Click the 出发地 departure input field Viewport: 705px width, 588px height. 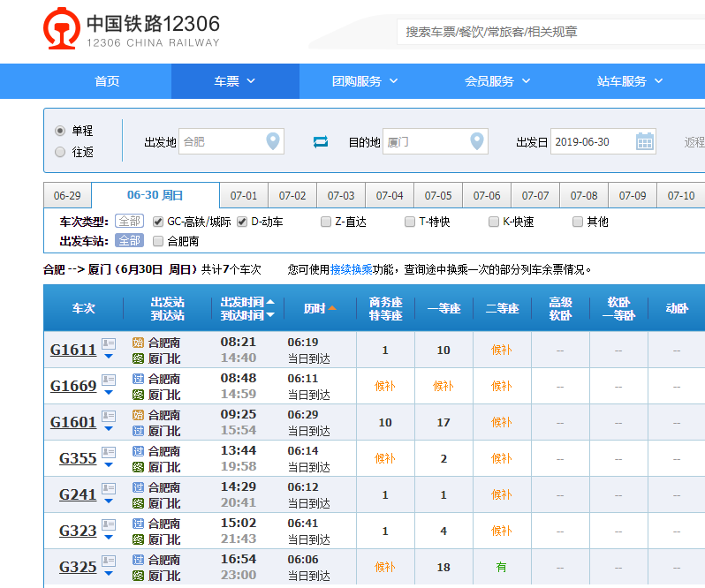click(231, 141)
